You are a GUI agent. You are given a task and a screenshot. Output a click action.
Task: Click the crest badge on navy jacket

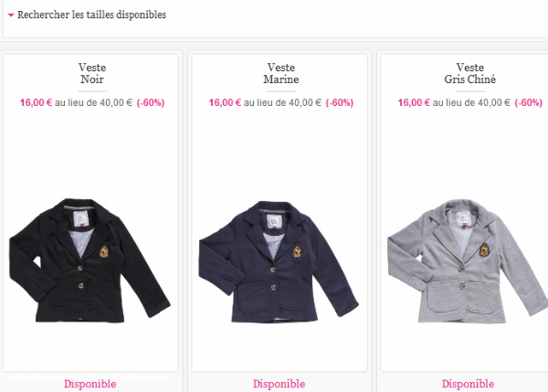pyautogui.click(x=297, y=252)
